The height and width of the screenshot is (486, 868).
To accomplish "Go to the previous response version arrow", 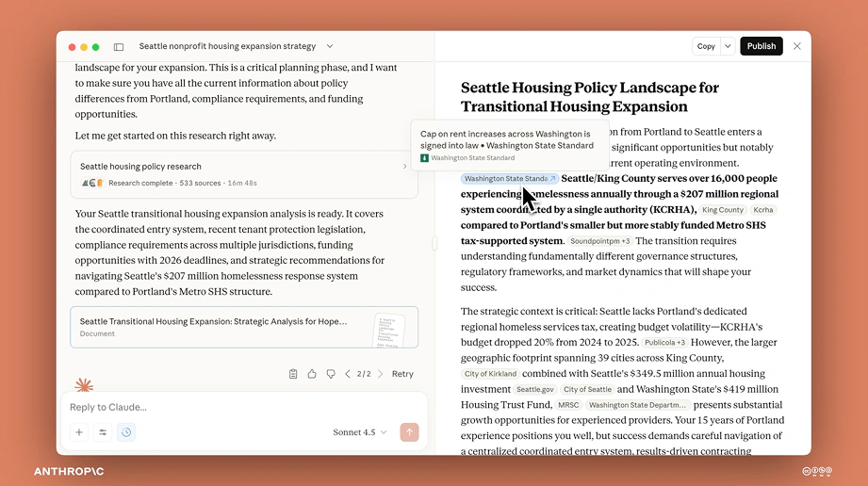I will [348, 374].
